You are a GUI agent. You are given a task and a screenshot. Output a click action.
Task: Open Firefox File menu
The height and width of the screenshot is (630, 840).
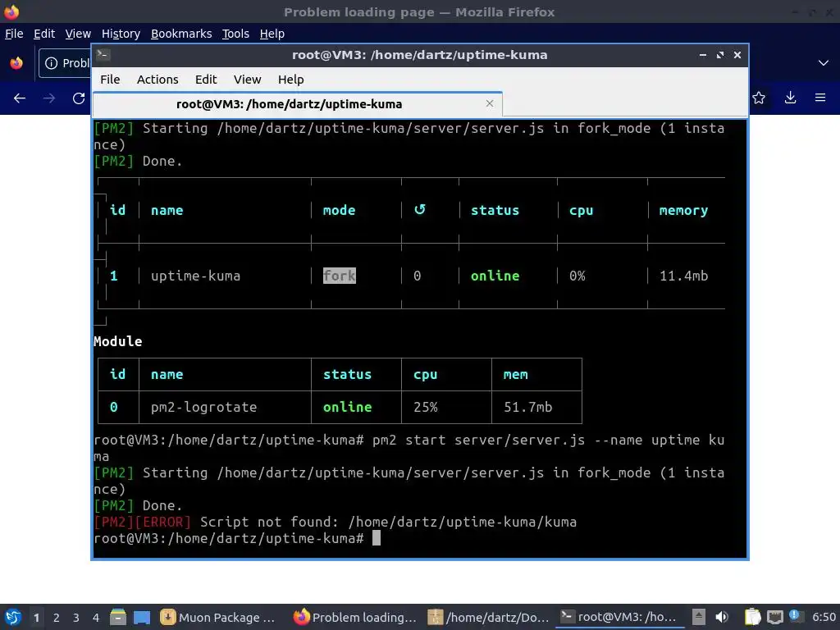[x=14, y=33]
